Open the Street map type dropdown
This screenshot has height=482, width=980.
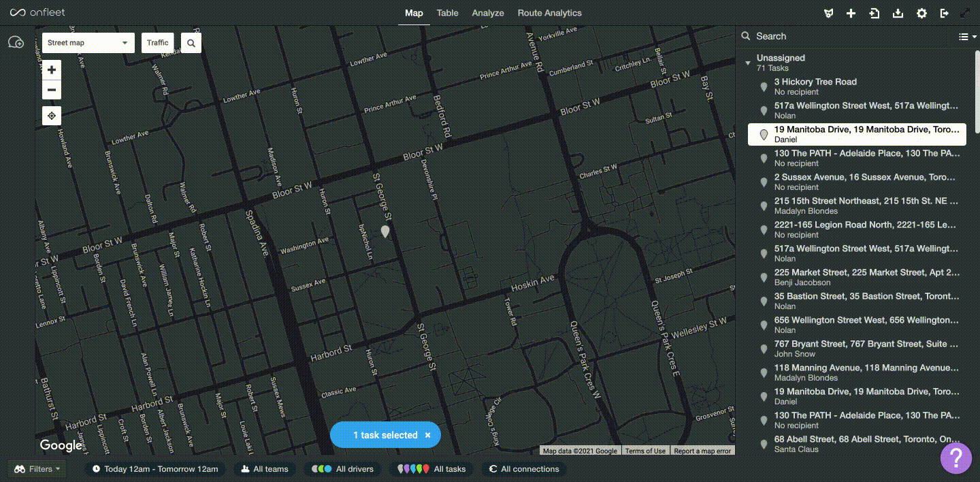[88, 43]
